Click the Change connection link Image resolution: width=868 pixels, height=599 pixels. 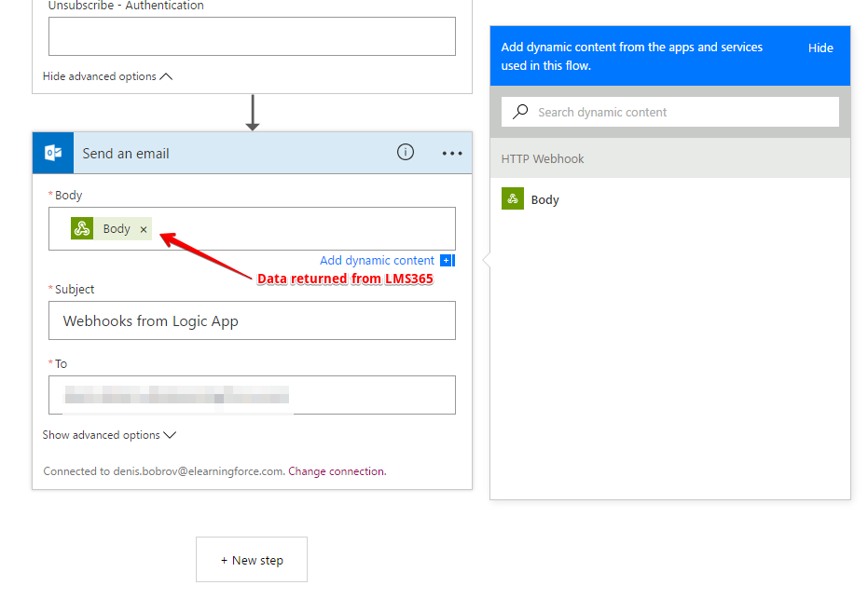point(337,471)
